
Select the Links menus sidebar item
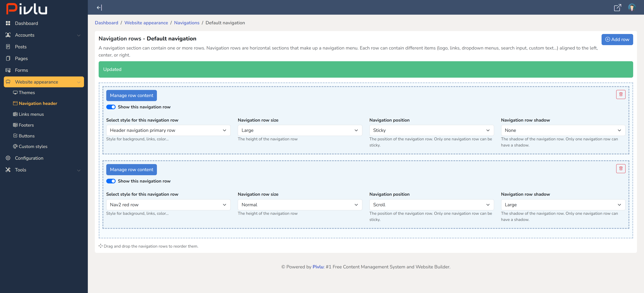click(31, 114)
